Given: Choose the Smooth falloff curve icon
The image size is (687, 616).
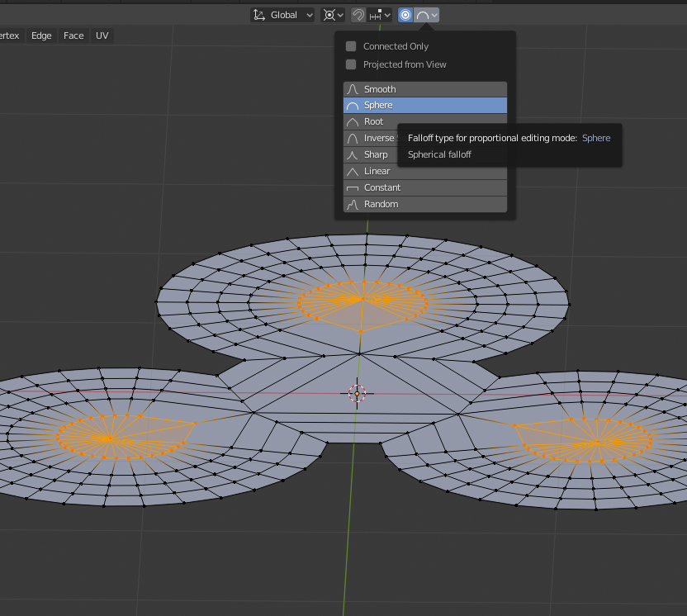Looking at the screenshot, I should coord(353,89).
